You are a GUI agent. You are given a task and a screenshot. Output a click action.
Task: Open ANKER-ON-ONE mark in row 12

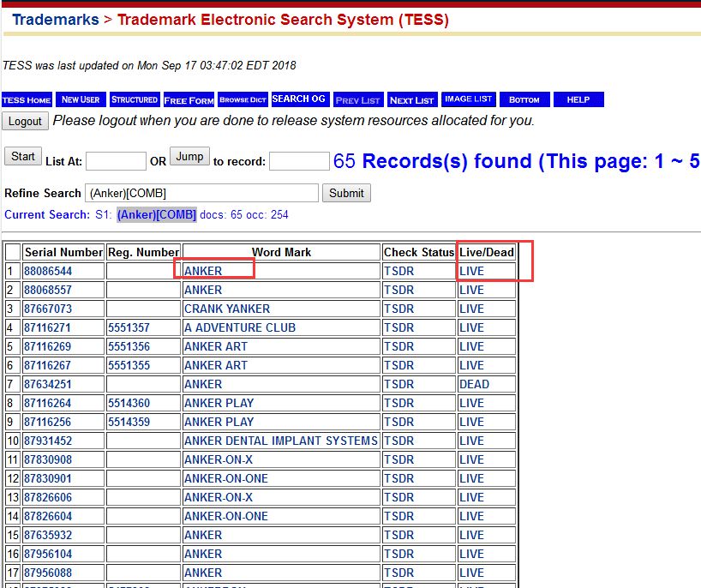click(x=226, y=478)
